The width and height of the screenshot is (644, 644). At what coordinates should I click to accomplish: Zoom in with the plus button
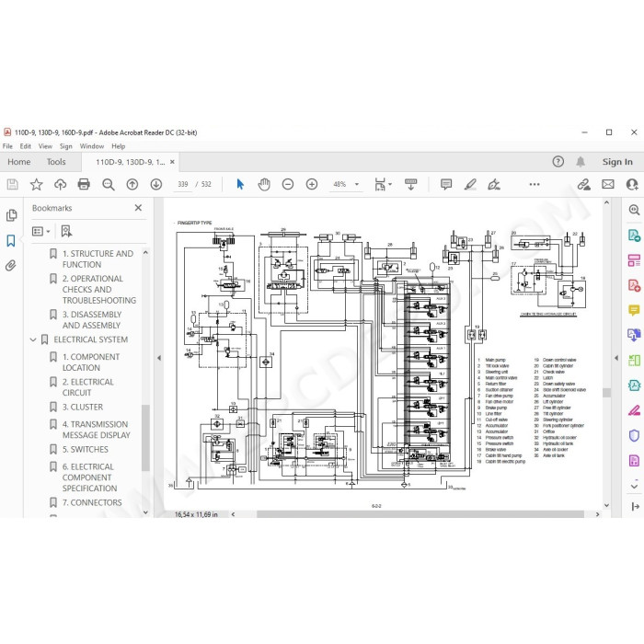pos(312,184)
